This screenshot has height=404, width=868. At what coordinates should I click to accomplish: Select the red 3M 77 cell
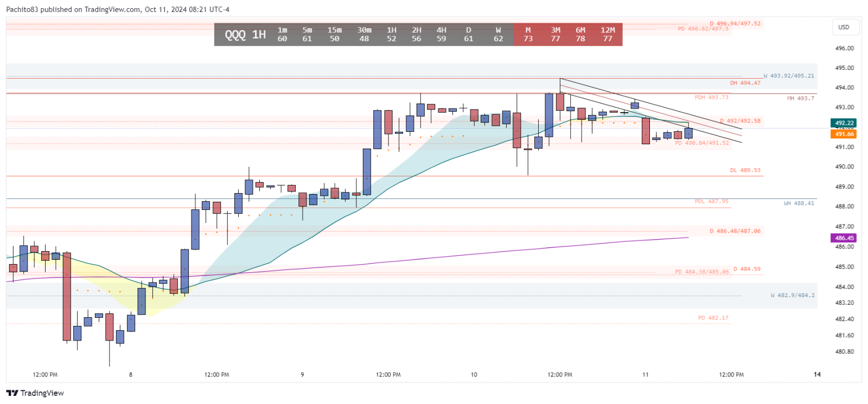[556, 35]
